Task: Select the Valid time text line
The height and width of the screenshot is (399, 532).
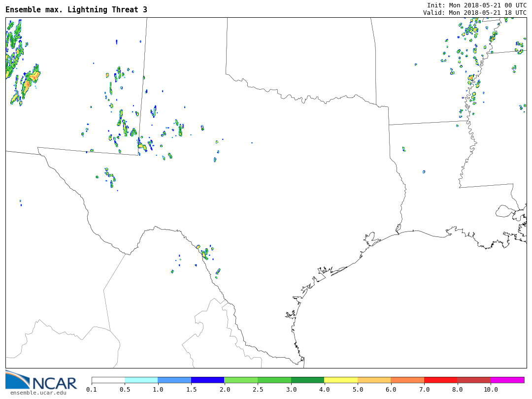Action: tap(474, 13)
